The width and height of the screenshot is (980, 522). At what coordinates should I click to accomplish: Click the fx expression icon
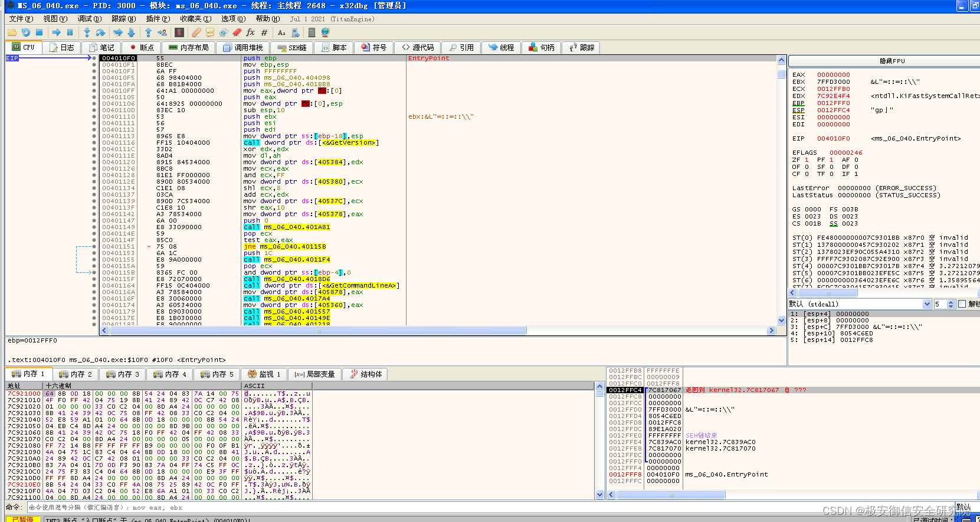(x=250, y=32)
